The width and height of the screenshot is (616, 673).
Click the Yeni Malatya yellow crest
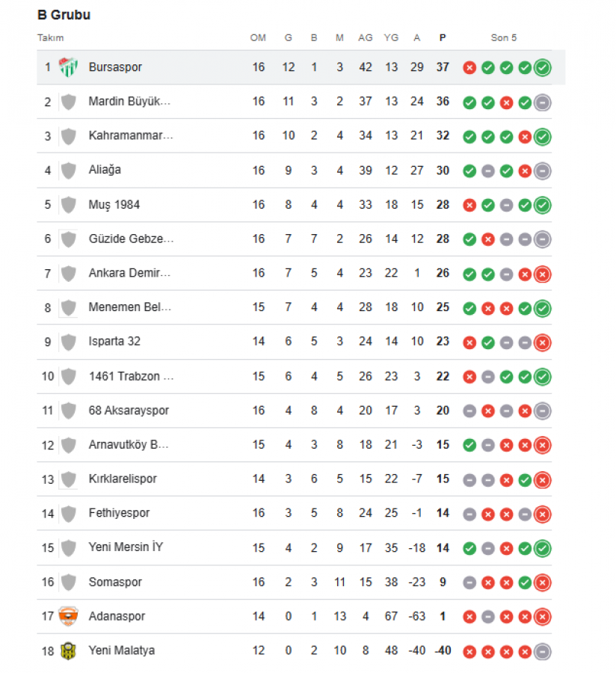tap(68, 651)
